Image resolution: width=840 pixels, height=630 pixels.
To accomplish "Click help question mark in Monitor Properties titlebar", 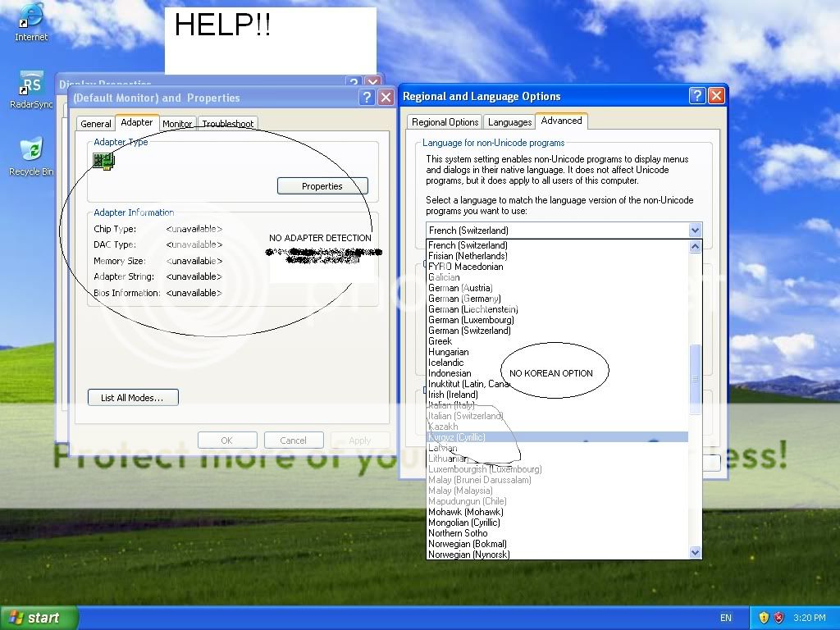I will [367, 98].
